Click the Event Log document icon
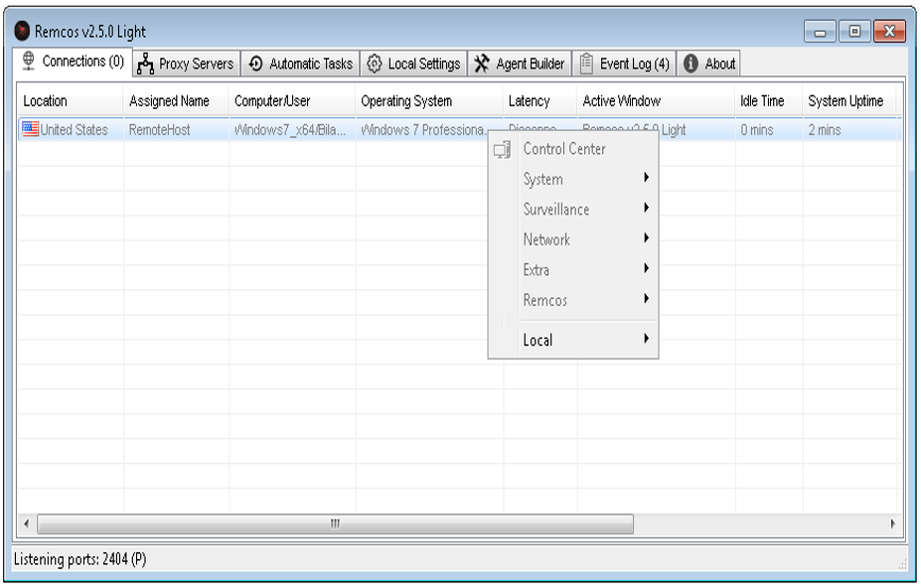Screen dimensions: 921x588 586,64
